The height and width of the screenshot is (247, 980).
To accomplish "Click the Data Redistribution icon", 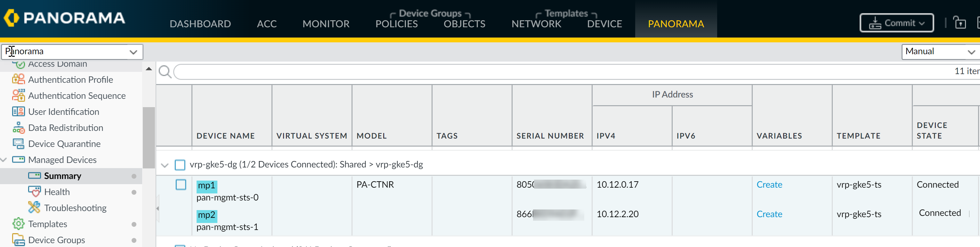I will [x=18, y=128].
